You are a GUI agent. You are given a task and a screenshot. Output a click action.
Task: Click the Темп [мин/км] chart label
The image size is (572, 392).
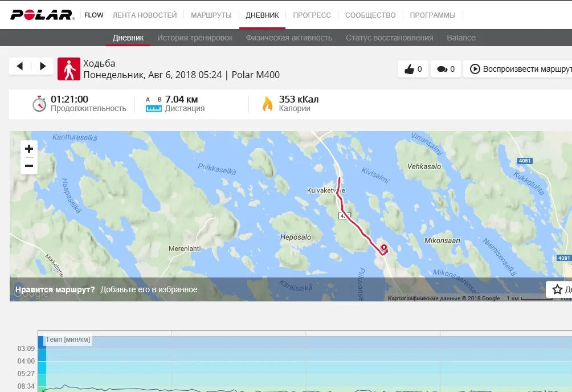68,340
